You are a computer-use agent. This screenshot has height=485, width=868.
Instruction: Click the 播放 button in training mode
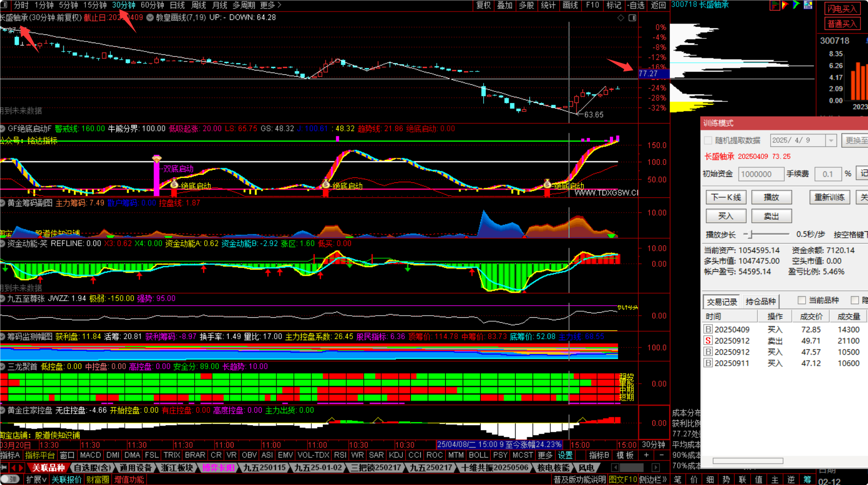coord(772,197)
